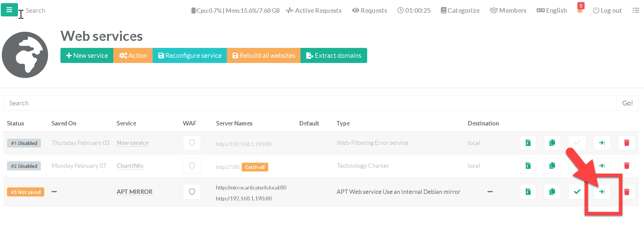Toggle the WAF shield for ChartINfo
Viewport: 644px width, 235px height.
(192, 166)
